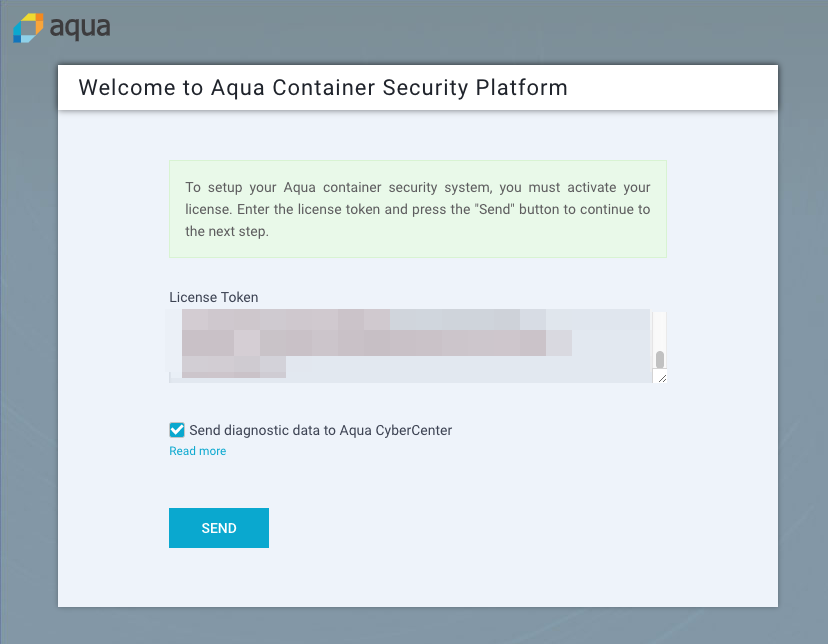The width and height of the screenshot is (828, 644).
Task: Click the "aqua" brand wordmark
Action: (x=77, y=29)
